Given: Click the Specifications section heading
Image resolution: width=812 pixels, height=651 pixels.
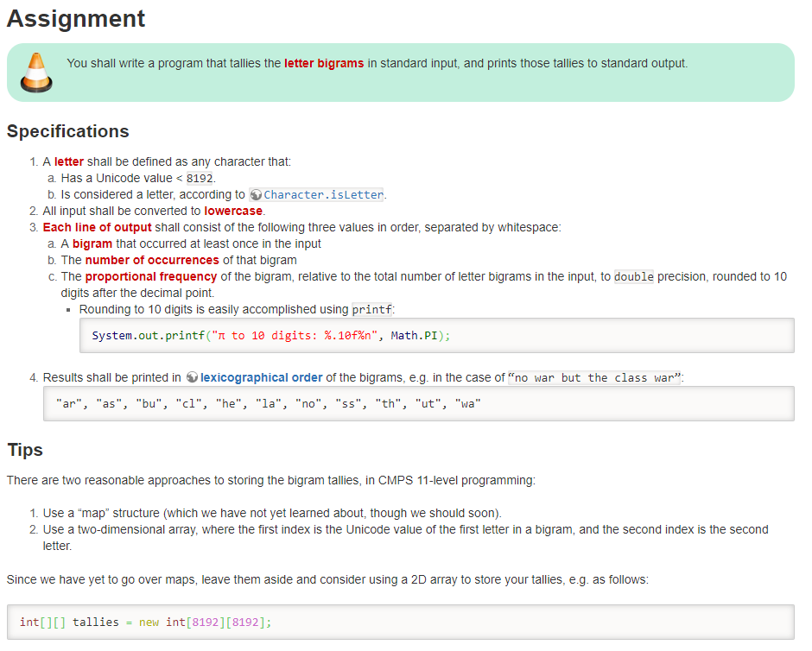Looking at the screenshot, I should tap(68, 131).
